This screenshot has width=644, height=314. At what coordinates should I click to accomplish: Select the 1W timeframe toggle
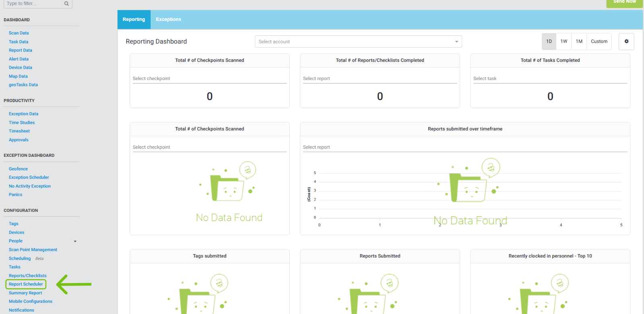(563, 41)
